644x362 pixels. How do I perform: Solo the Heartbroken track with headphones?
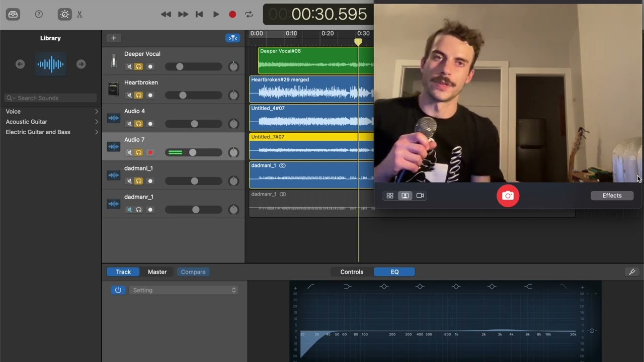pos(139,96)
